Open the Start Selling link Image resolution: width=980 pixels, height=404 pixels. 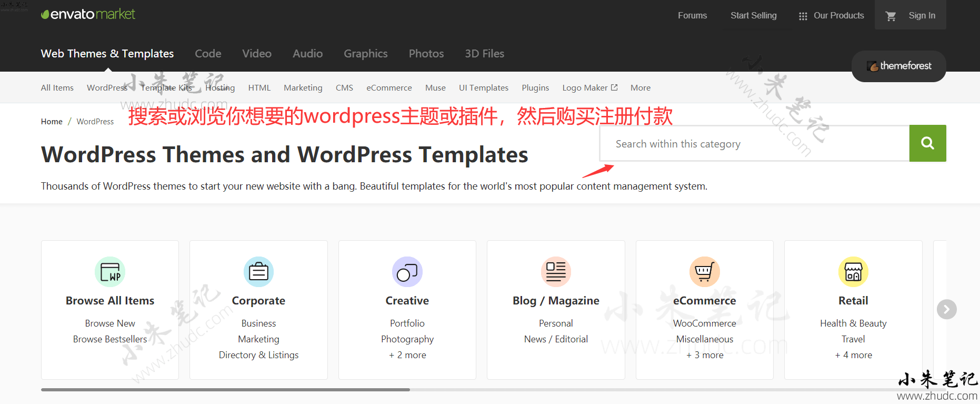point(753,16)
